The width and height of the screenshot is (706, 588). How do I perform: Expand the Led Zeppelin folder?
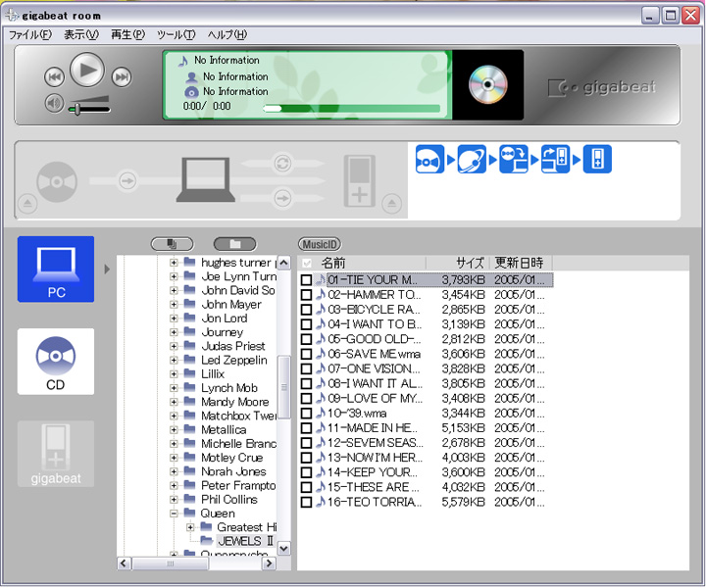[175, 361]
